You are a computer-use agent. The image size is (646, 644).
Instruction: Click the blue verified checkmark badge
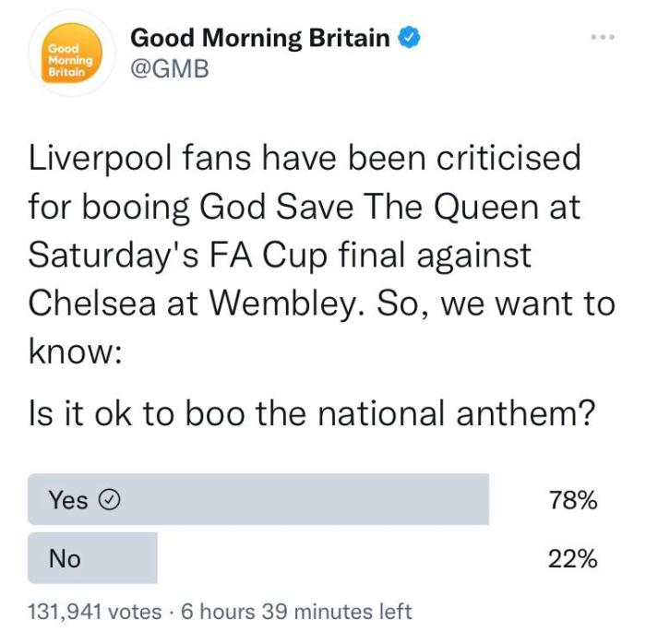point(411,39)
